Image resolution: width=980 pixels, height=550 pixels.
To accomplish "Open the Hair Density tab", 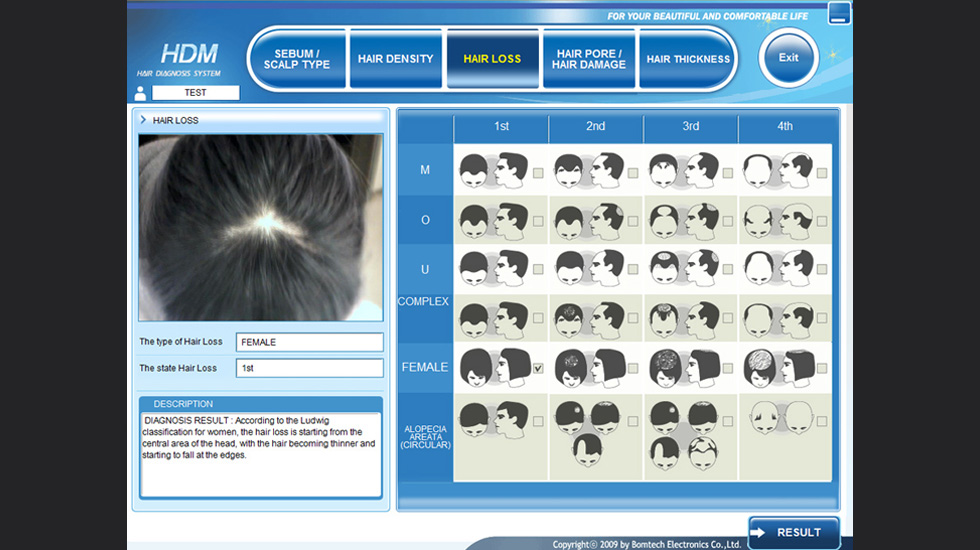I will [396, 59].
